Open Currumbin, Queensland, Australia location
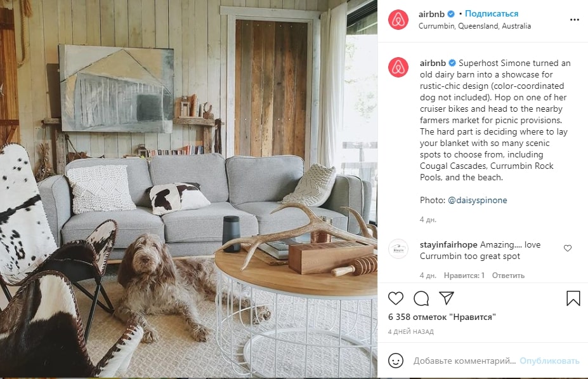Viewport: 588px width, 379px height. point(474,26)
